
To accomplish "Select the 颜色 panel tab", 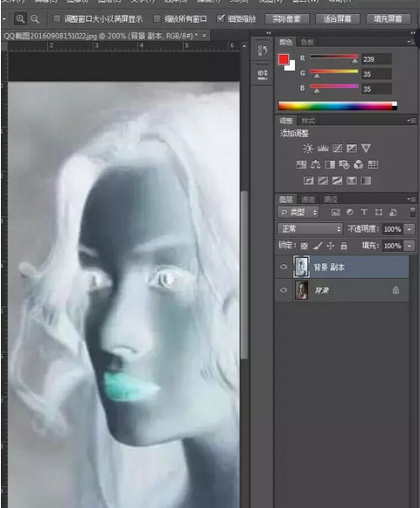I will (x=286, y=42).
